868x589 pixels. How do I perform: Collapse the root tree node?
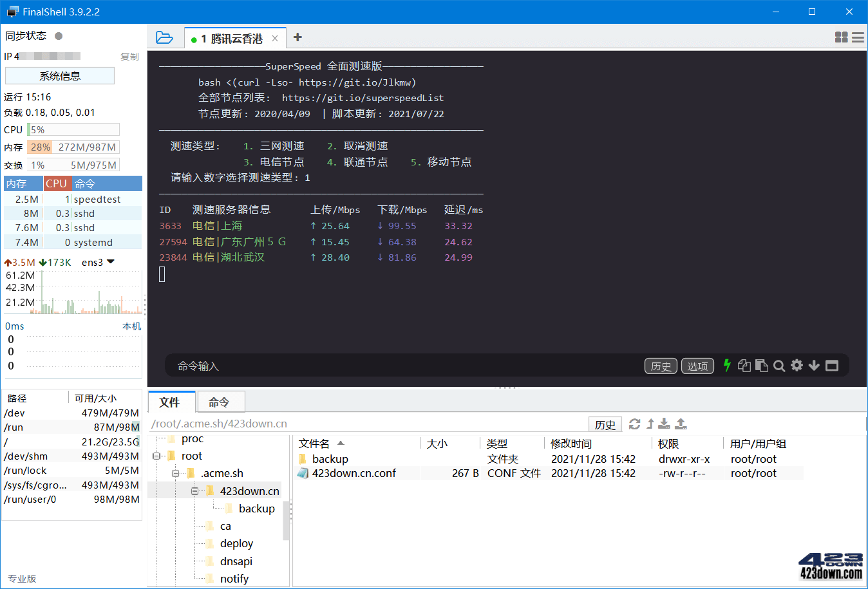[155, 455]
